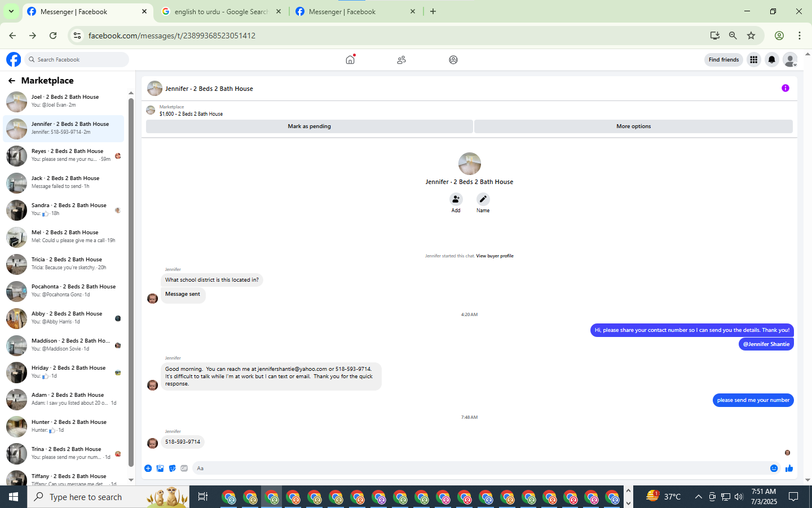The height and width of the screenshot is (508, 812).
Task: Open Abby's 2 Beds 2 Bath House chat
Action: pyautogui.click(x=64, y=318)
